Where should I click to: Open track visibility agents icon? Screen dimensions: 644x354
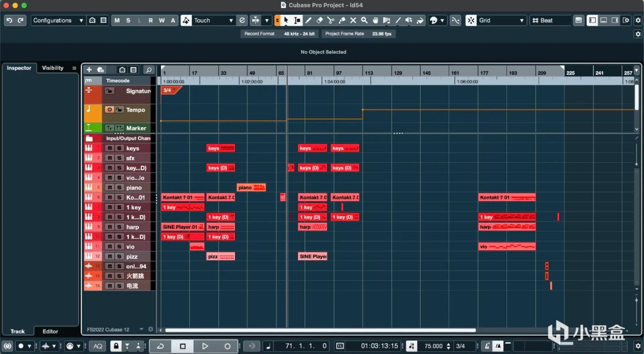coord(122,70)
